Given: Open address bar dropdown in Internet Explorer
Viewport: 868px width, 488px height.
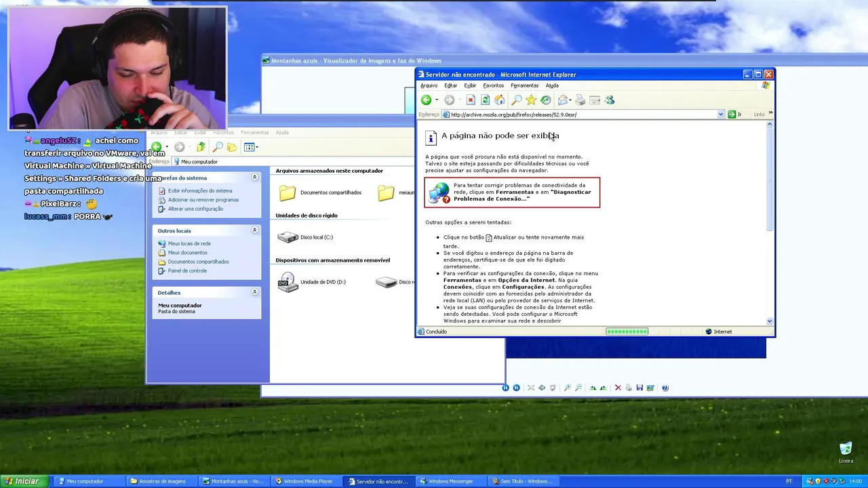Looking at the screenshot, I should coord(721,115).
